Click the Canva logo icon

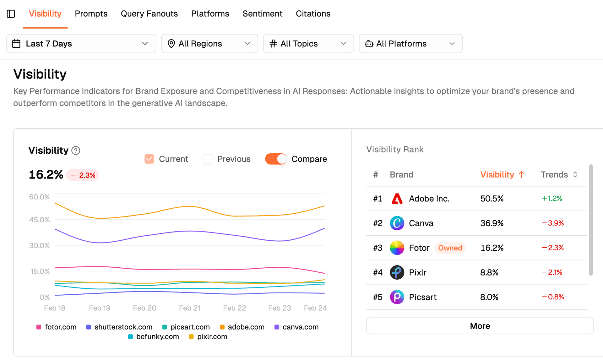pos(397,223)
